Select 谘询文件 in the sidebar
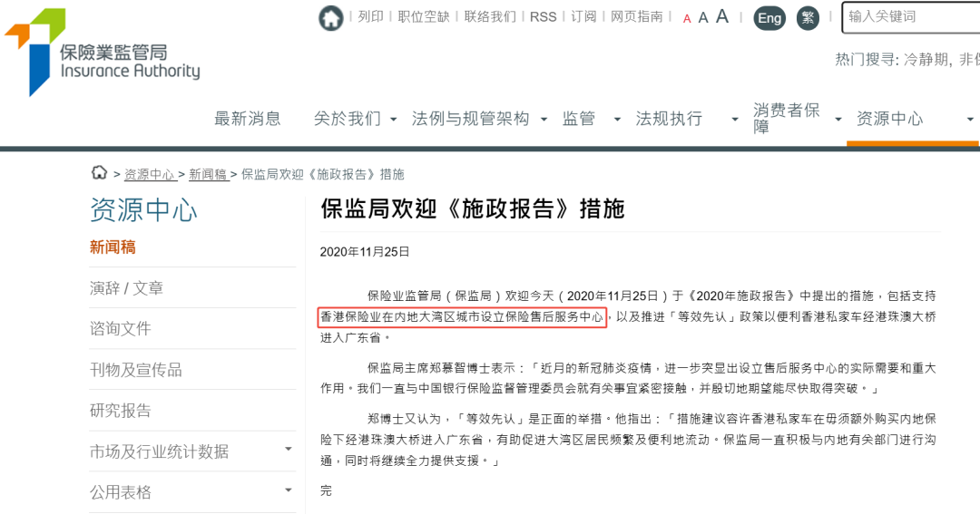 (x=120, y=328)
